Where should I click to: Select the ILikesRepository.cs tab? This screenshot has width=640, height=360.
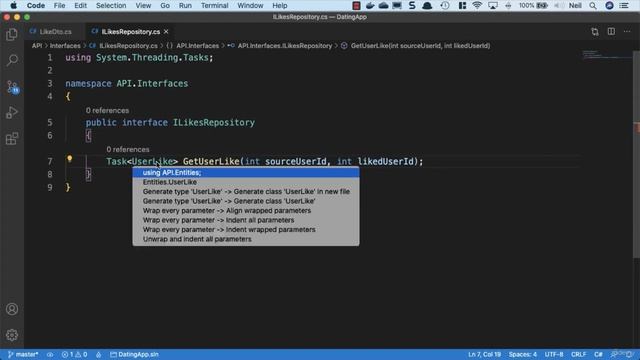click(x=131, y=31)
